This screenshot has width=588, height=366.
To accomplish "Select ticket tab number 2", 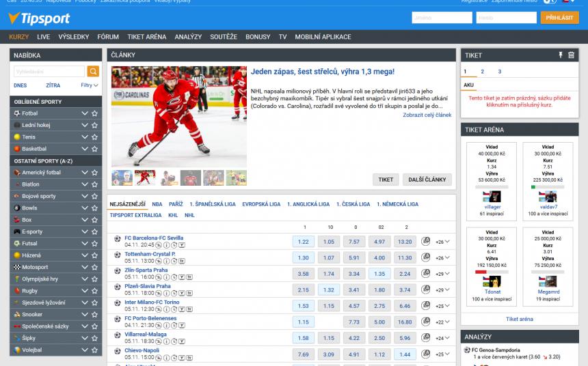I will [x=482, y=72].
